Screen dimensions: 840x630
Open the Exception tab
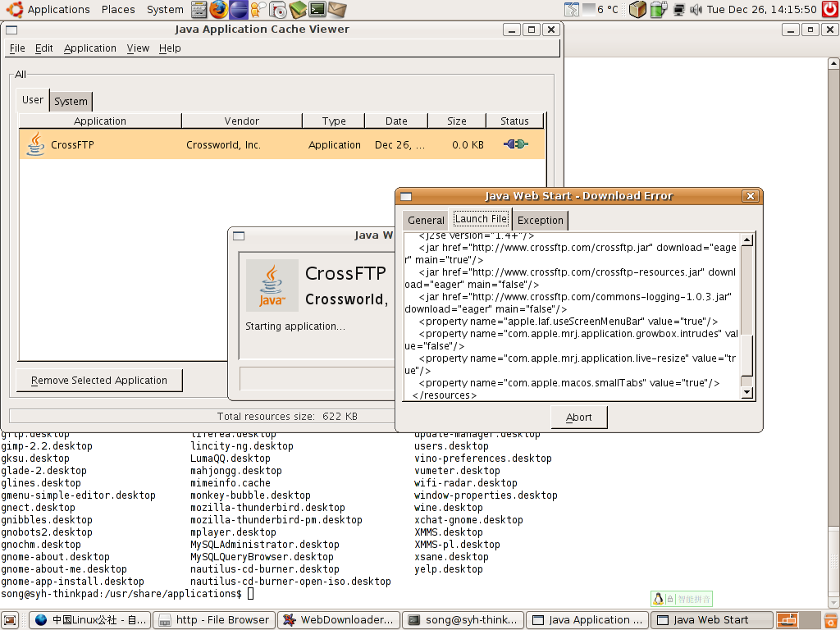540,220
